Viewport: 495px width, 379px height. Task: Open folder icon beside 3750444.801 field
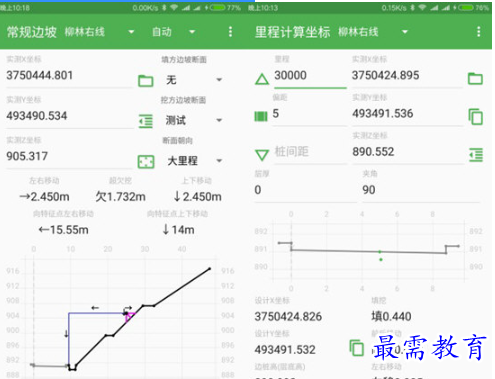point(146,80)
